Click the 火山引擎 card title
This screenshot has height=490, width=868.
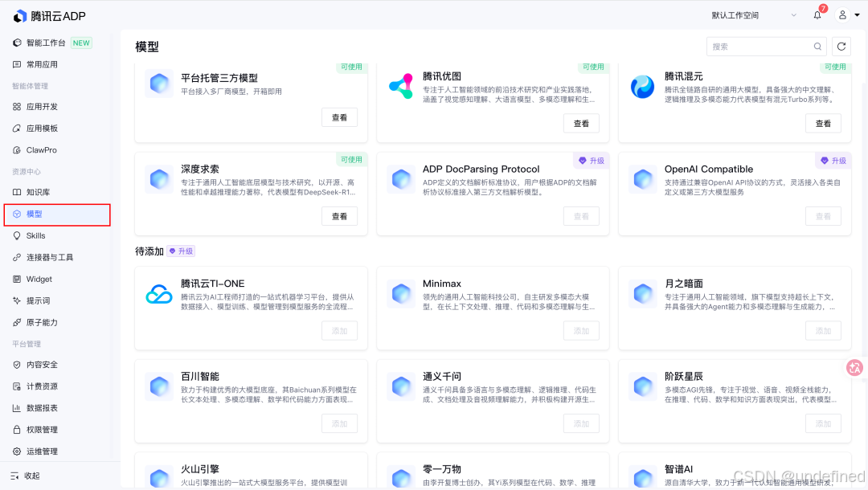[x=200, y=469]
